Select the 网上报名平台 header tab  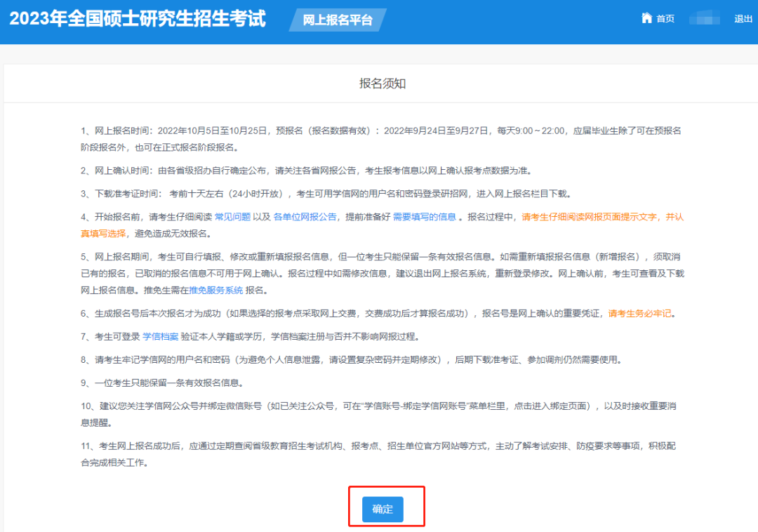point(338,20)
